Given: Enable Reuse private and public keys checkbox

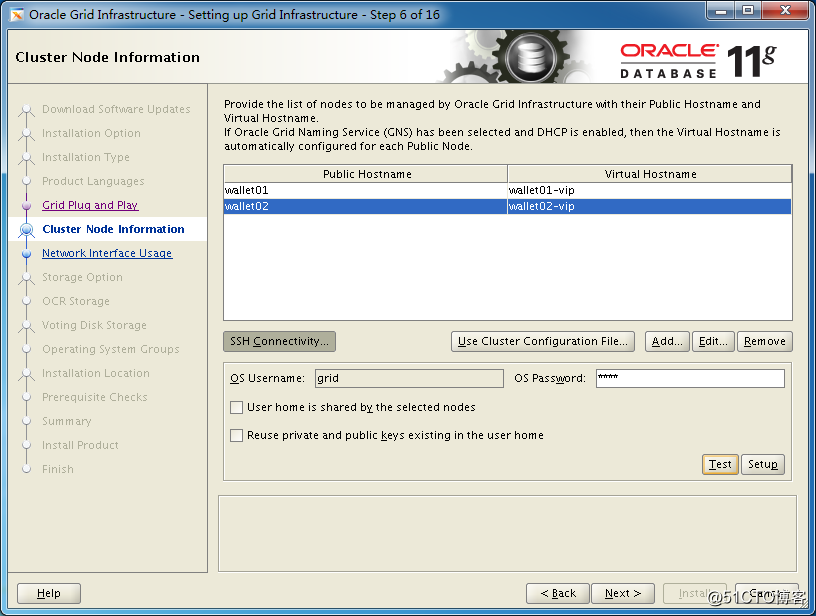Looking at the screenshot, I should [x=236, y=435].
